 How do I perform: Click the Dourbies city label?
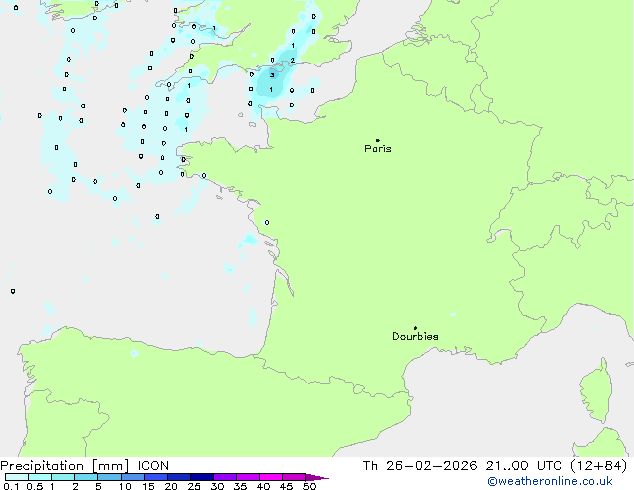click(415, 336)
